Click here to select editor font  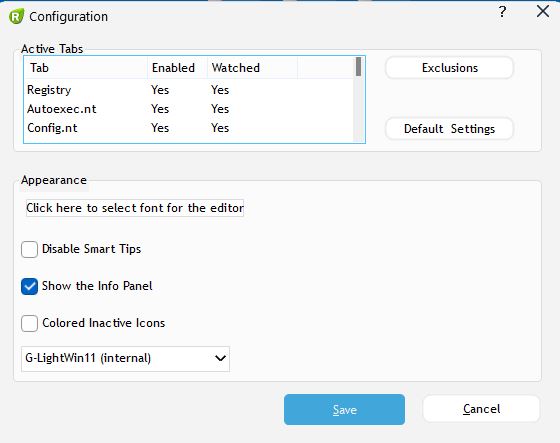click(135, 208)
